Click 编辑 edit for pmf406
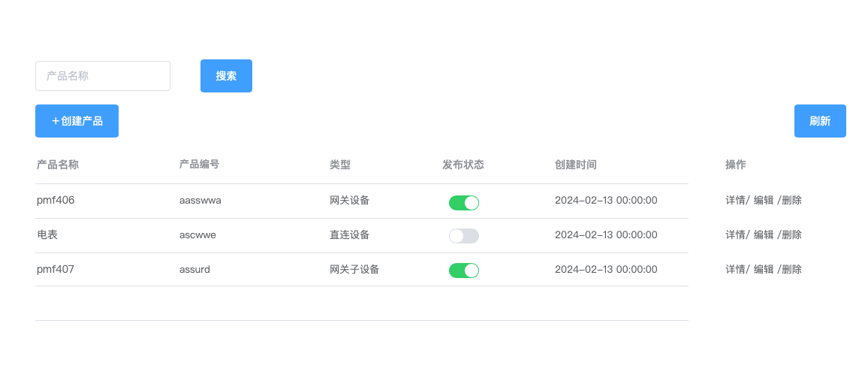 764,201
